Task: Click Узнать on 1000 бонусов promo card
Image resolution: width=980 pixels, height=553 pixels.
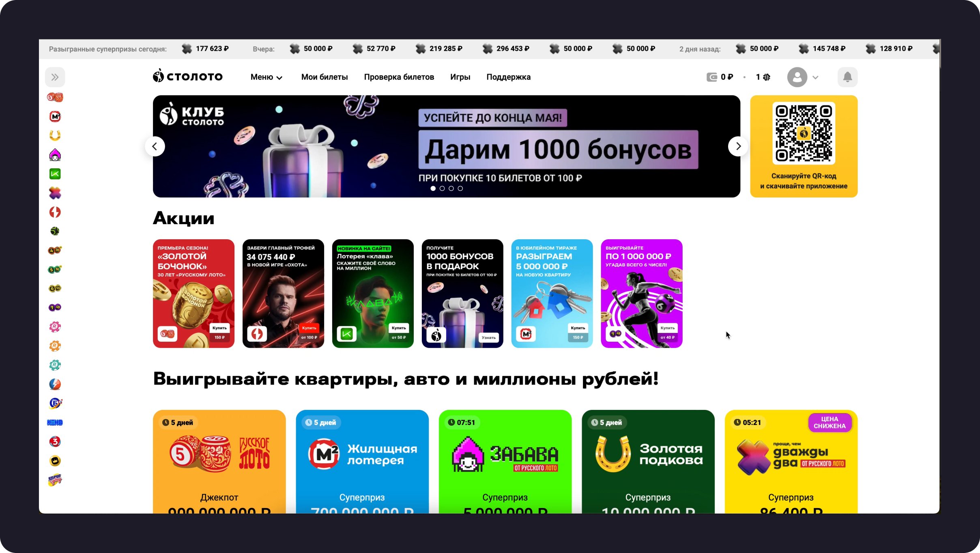Action: [488, 337]
